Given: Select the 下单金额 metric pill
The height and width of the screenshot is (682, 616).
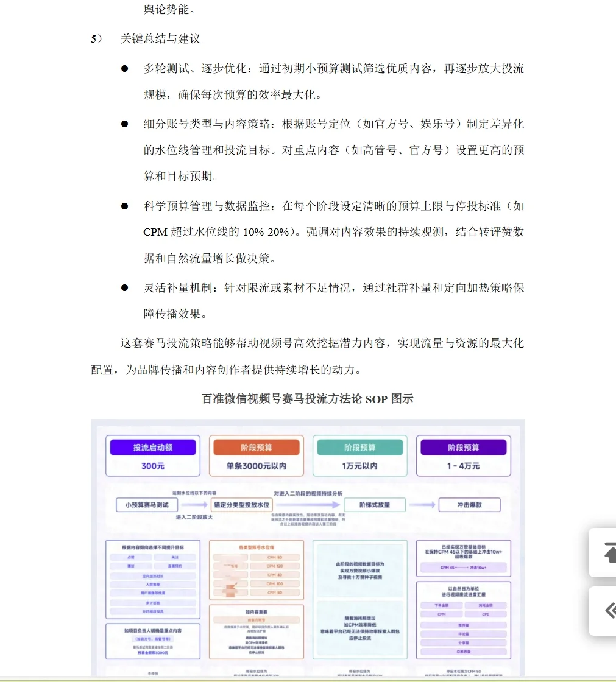Looking at the screenshot, I should pyautogui.click(x=442, y=605).
